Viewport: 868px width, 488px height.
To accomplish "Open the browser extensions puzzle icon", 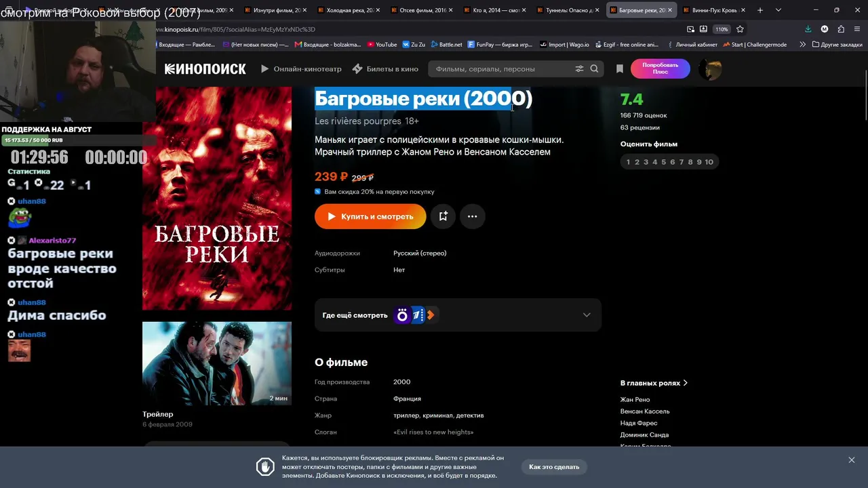I will 841,29.
